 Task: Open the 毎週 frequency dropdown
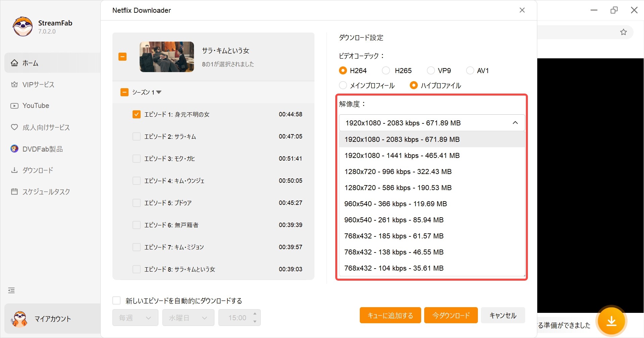pos(135,318)
